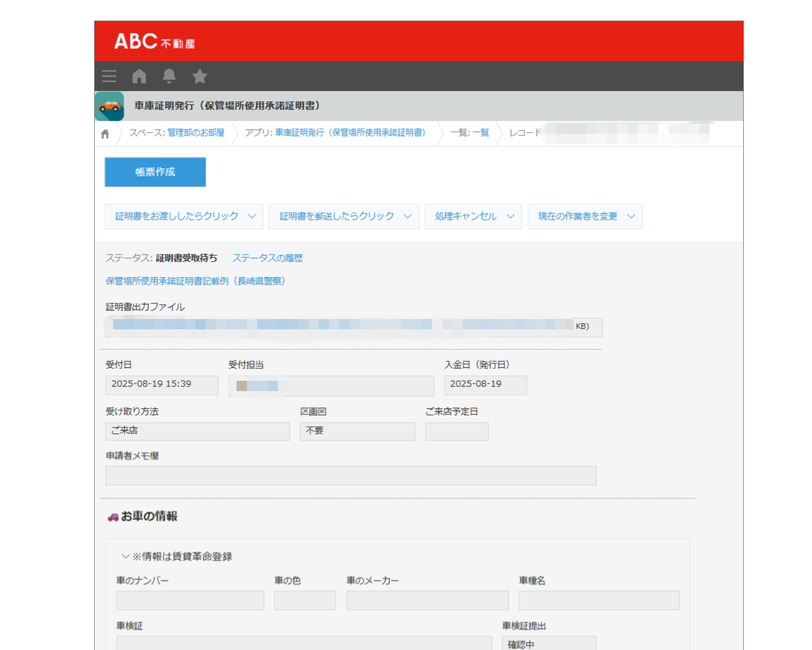Viewport: 812px width, 650px height.
Task: Click the 申請者メモ欄 input field
Action: pyautogui.click(x=351, y=476)
